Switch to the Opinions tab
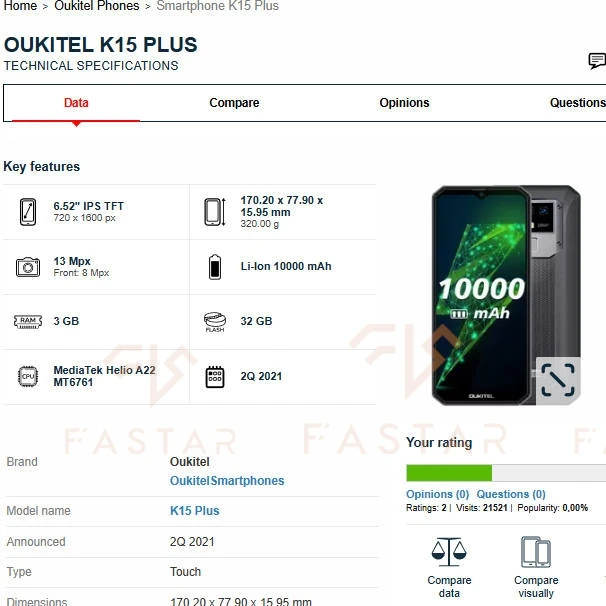Screen dimensions: 606x606 pyautogui.click(x=404, y=103)
